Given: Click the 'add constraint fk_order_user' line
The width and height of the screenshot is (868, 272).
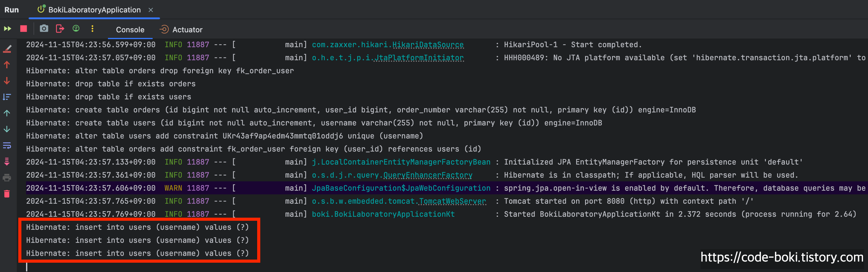Looking at the screenshot, I should coord(253,149).
